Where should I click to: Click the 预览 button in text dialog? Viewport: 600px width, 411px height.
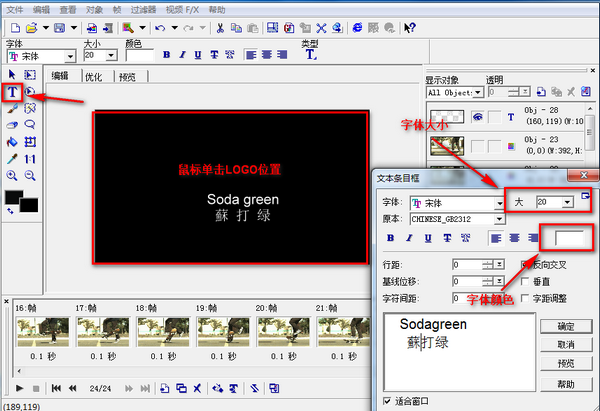(566, 363)
